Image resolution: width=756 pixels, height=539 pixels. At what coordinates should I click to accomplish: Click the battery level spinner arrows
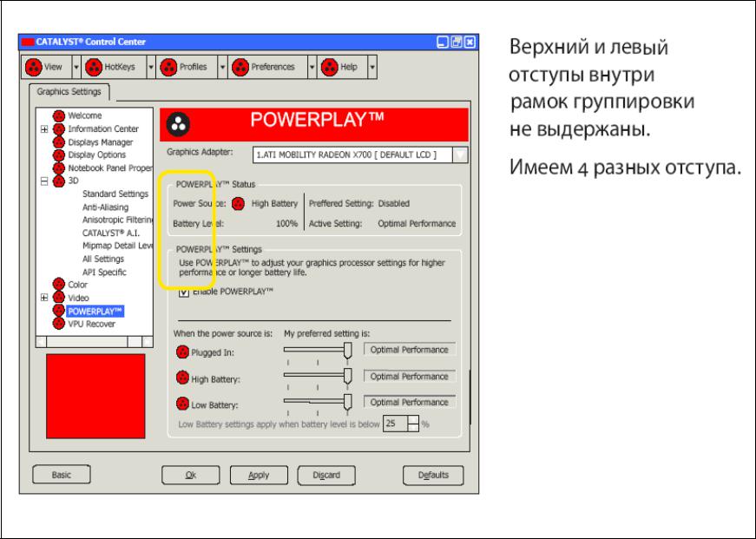413,424
